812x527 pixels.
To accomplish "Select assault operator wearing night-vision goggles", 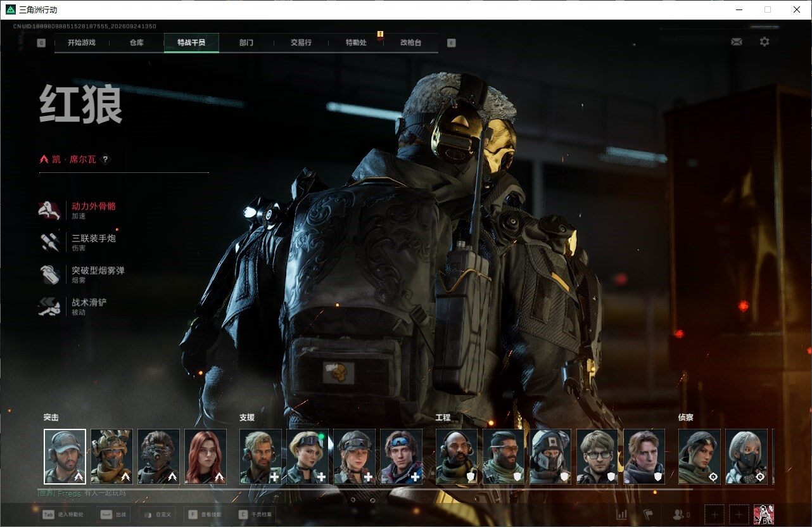I will (158, 457).
